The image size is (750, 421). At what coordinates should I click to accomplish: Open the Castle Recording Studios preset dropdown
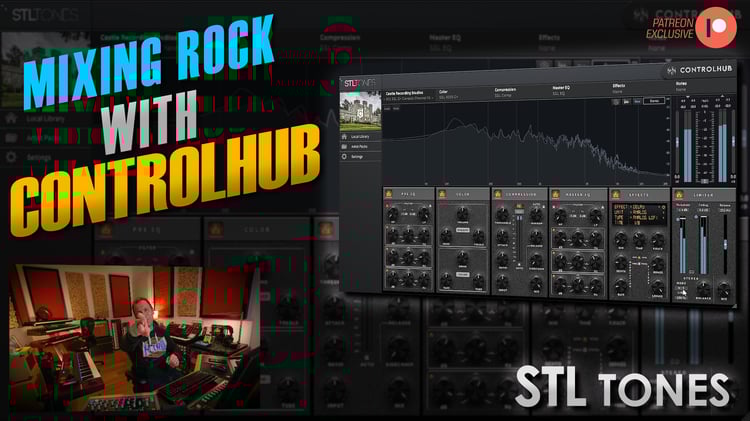(x=409, y=95)
